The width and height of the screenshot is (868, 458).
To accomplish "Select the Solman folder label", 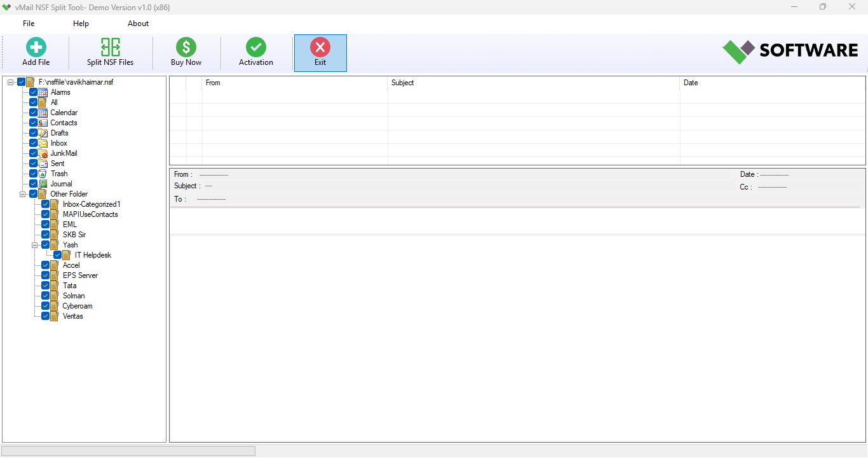I will 74,296.
